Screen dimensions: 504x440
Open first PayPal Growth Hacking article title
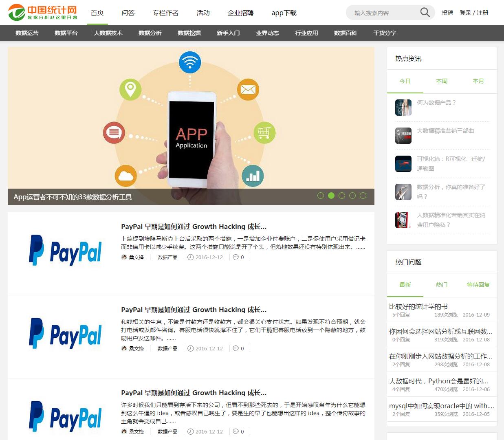pos(194,227)
